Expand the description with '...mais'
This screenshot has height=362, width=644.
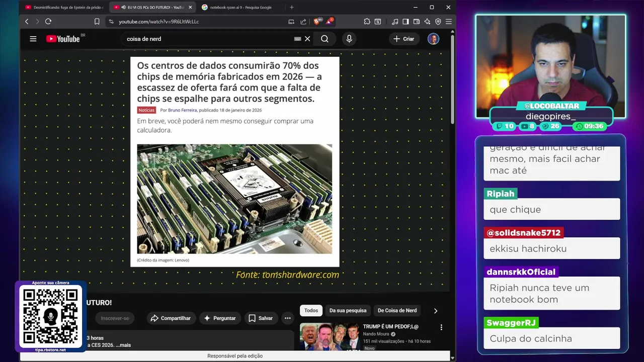[x=123, y=345]
